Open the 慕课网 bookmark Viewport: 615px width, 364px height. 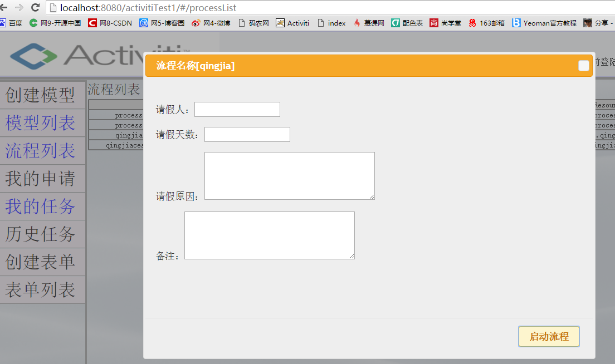pyautogui.click(x=369, y=23)
